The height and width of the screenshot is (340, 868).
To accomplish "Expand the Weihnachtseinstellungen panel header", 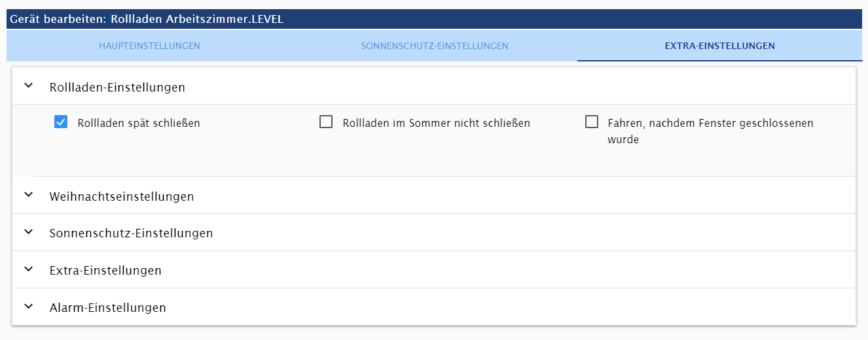I will pyautogui.click(x=122, y=196).
